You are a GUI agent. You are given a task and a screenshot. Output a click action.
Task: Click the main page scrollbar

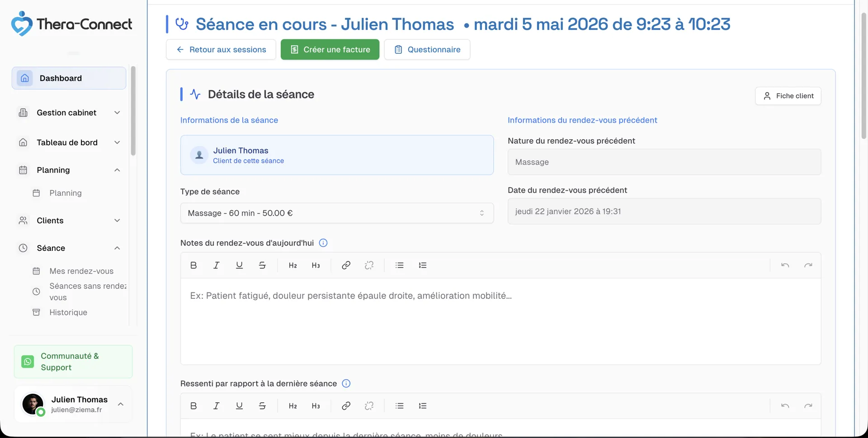[x=863, y=76]
